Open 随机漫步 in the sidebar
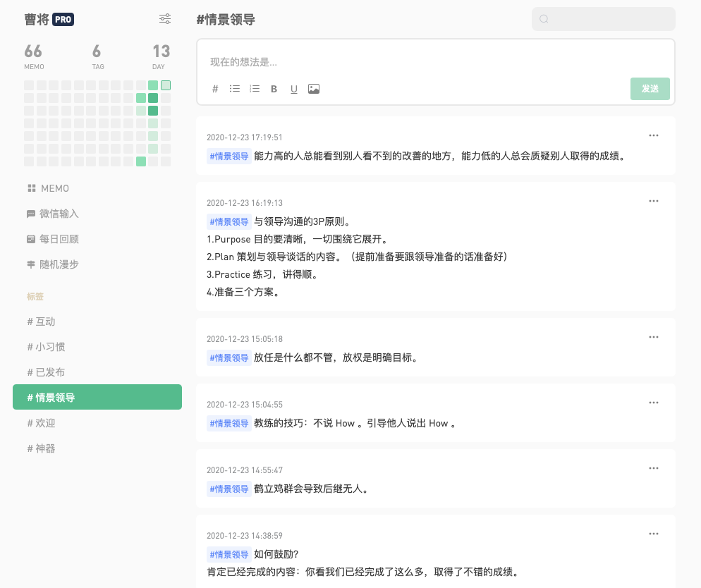The height and width of the screenshot is (588, 701). click(x=53, y=264)
